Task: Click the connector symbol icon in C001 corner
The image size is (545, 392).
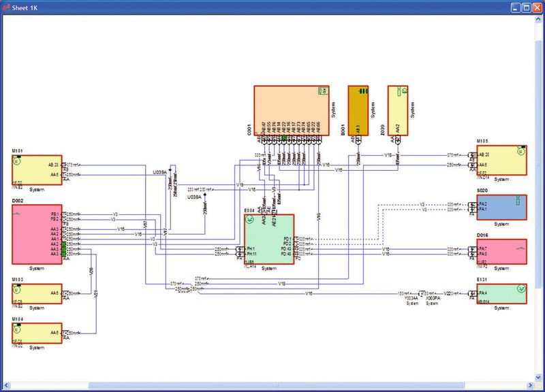Action: [x=323, y=91]
